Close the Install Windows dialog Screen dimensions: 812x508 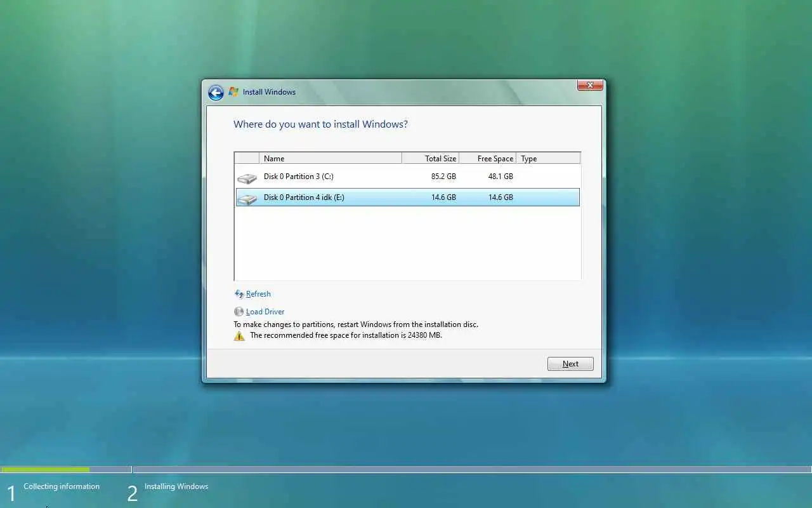(590, 85)
